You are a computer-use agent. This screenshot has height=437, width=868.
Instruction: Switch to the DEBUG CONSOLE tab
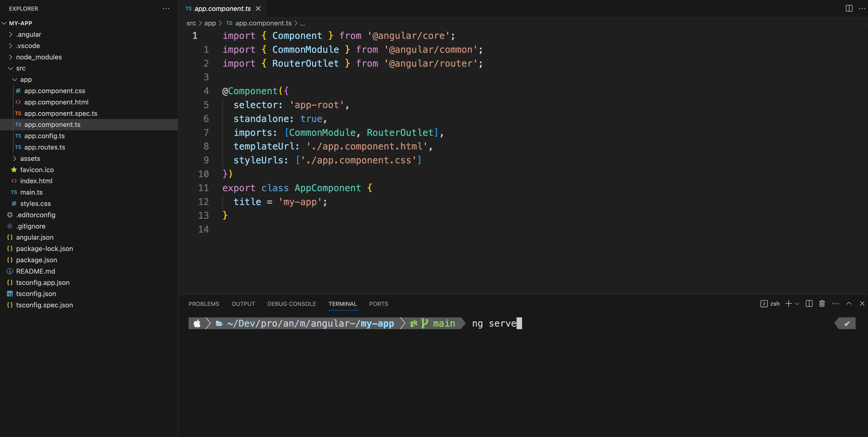291,304
